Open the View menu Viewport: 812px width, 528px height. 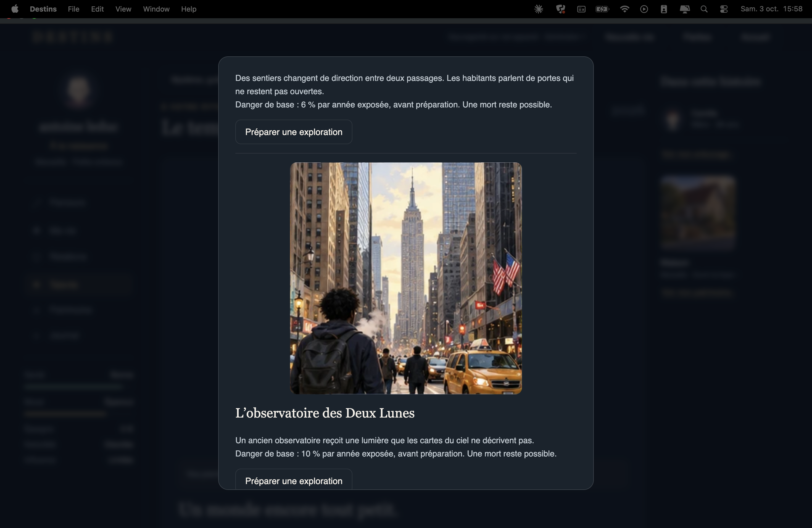point(123,9)
